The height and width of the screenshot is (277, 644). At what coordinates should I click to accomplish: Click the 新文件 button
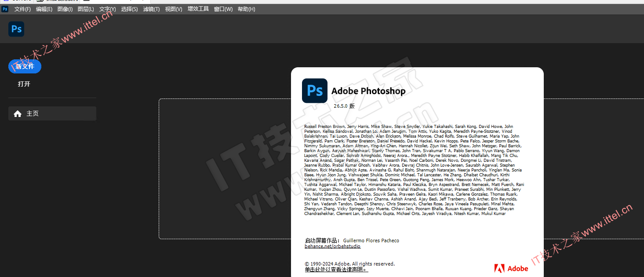[25, 66]
